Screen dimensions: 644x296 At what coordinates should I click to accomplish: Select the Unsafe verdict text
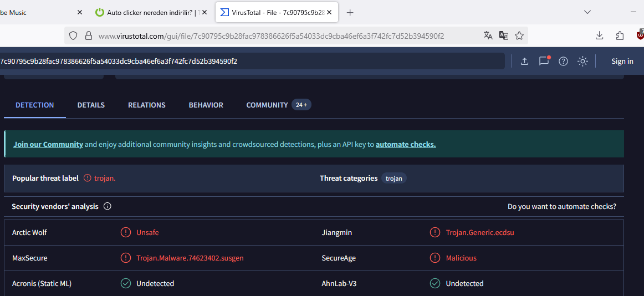tap(147, 232)
